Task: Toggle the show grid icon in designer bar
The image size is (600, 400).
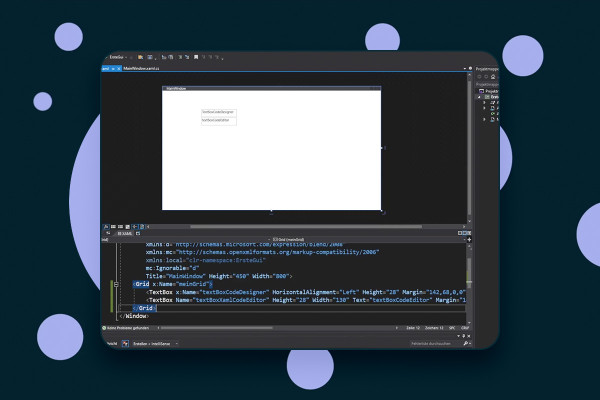Action: pyautogui.click(x=113, y=227)
